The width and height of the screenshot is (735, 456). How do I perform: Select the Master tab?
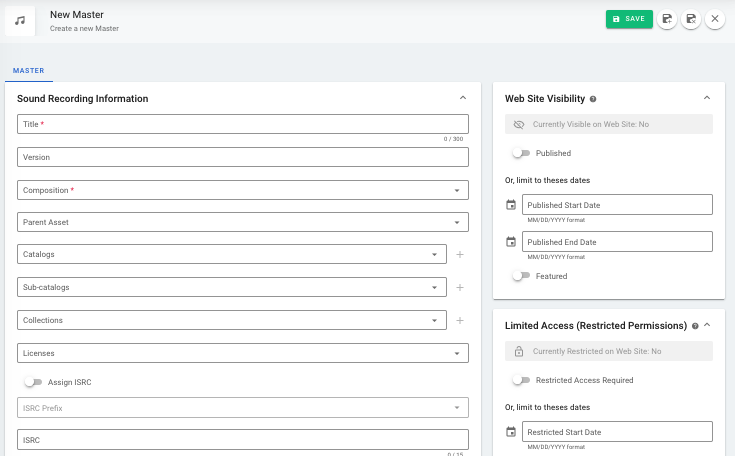pyautogui.click(x=27, y=71)
